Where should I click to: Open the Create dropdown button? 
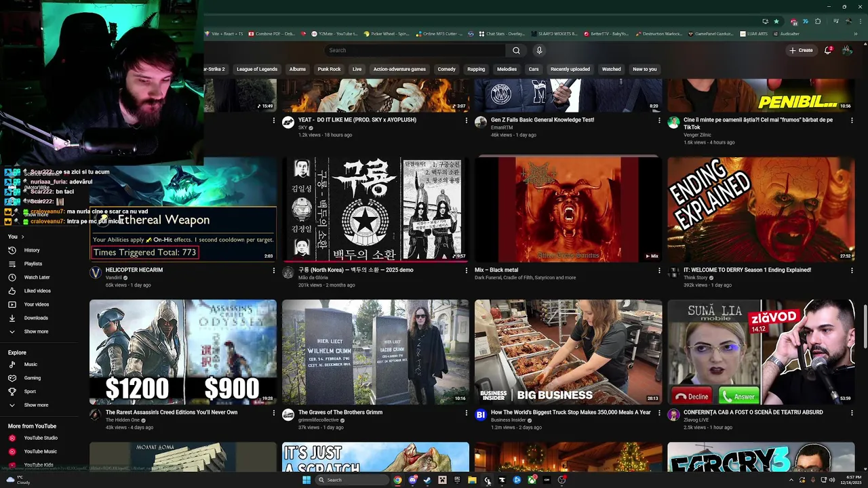[801, 50]
